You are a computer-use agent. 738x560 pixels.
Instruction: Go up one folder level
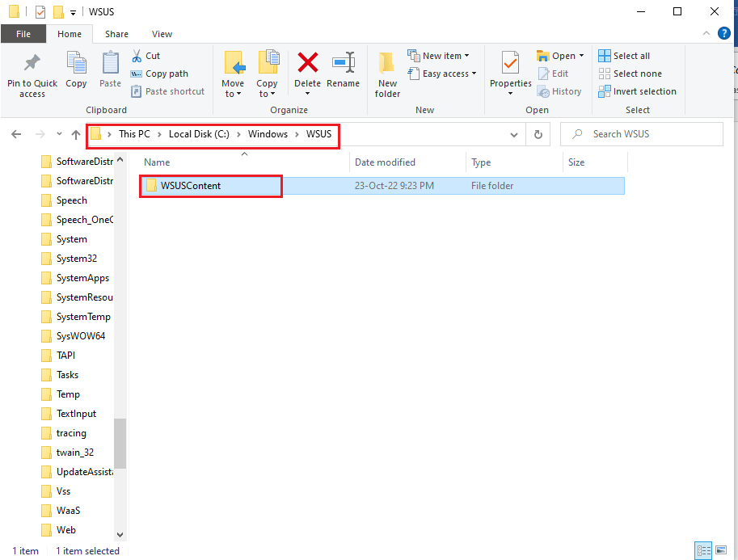point(76,135)
